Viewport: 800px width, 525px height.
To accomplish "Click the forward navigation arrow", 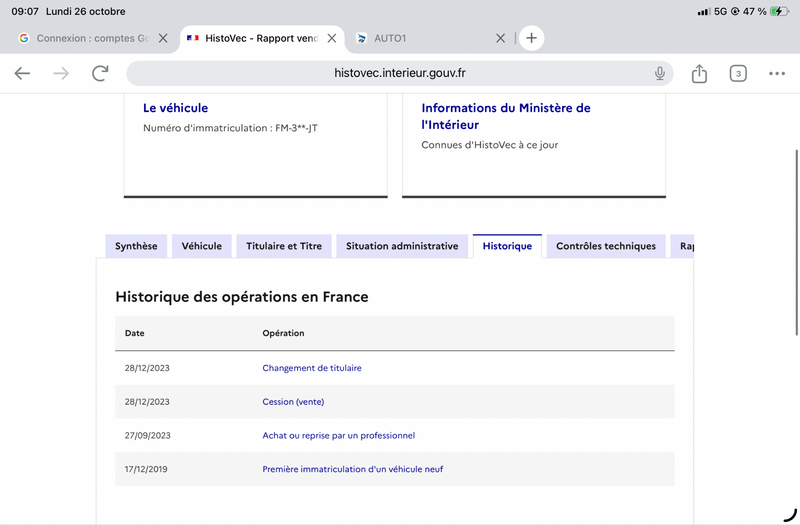I will [61, 73].
